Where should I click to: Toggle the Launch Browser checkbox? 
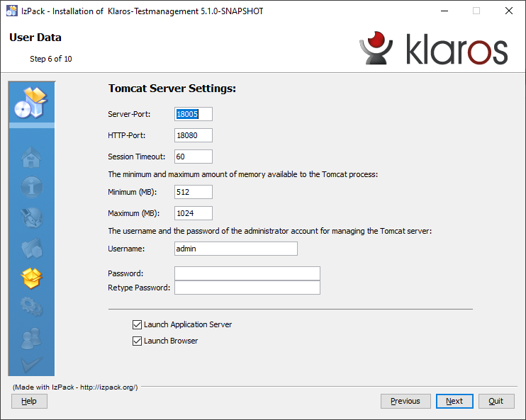(x=137, y=341)
